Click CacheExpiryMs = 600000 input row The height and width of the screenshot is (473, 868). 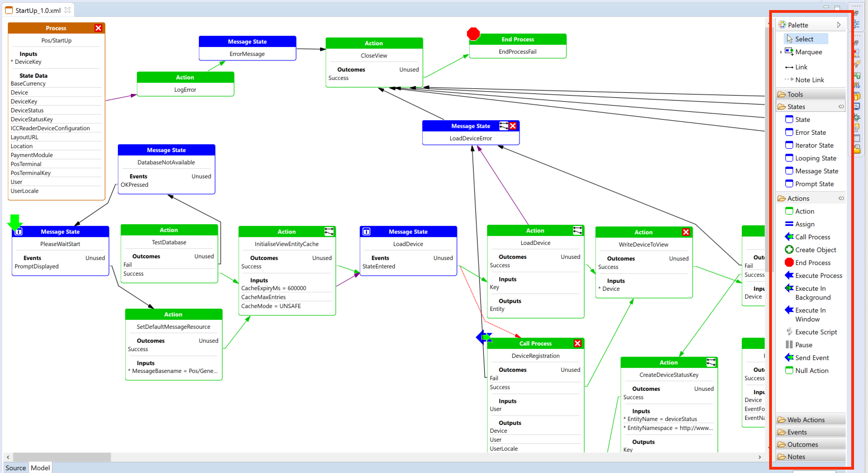274,288
